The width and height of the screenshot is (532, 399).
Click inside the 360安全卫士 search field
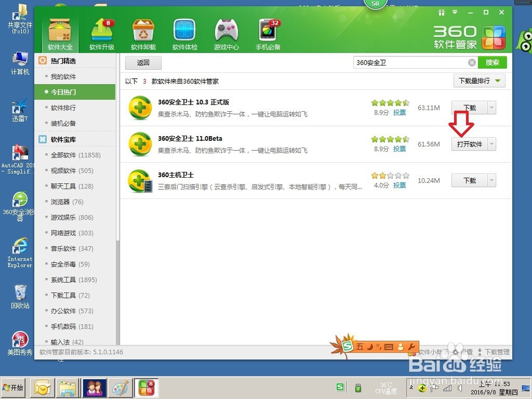point(410,62)
